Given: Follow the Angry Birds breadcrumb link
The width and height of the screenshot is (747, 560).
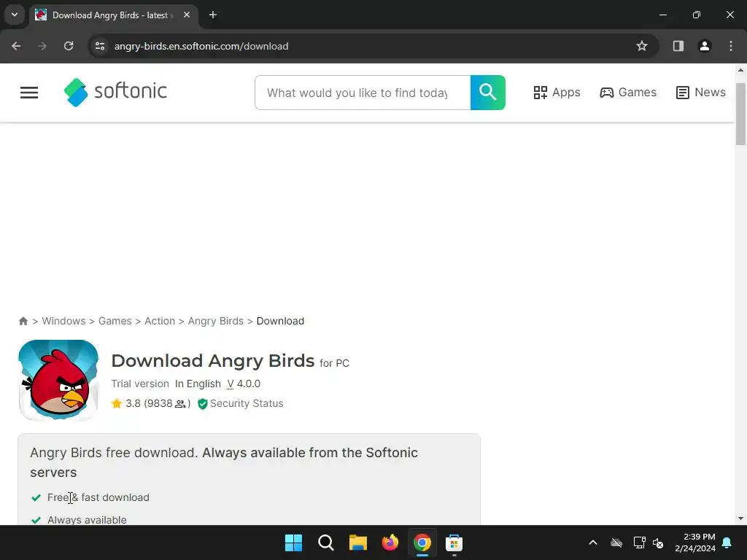Looking at the screenshot, I should (216, 321).
